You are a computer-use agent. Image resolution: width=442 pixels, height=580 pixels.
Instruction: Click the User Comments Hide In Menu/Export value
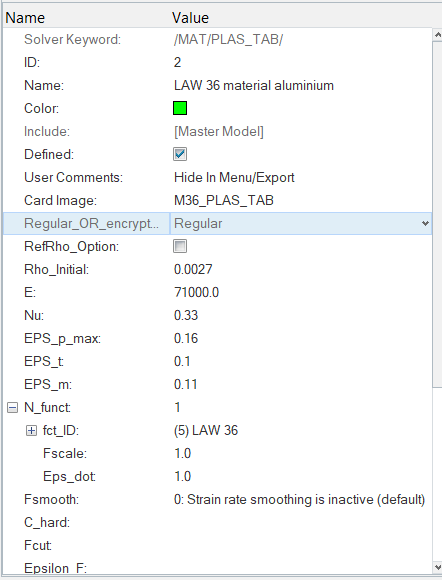234,177
